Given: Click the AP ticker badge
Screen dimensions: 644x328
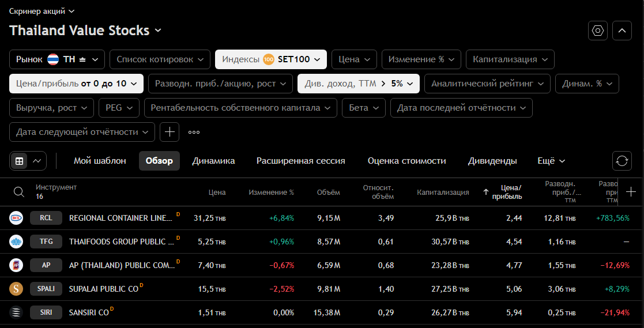Looking at the screenshot, I should coord(46,265).
